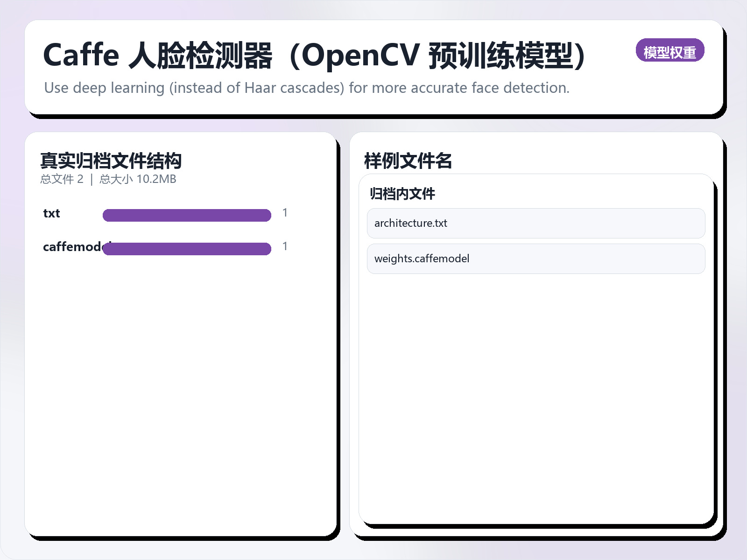Select the caffemodel label in the chart

click(x=77, y=247)
